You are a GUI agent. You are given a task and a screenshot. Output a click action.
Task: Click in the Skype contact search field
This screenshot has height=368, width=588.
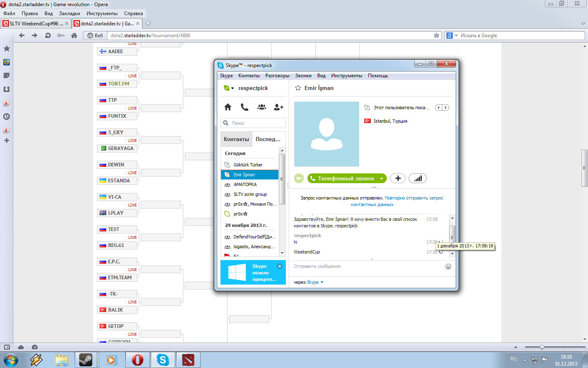click(253, 123)
